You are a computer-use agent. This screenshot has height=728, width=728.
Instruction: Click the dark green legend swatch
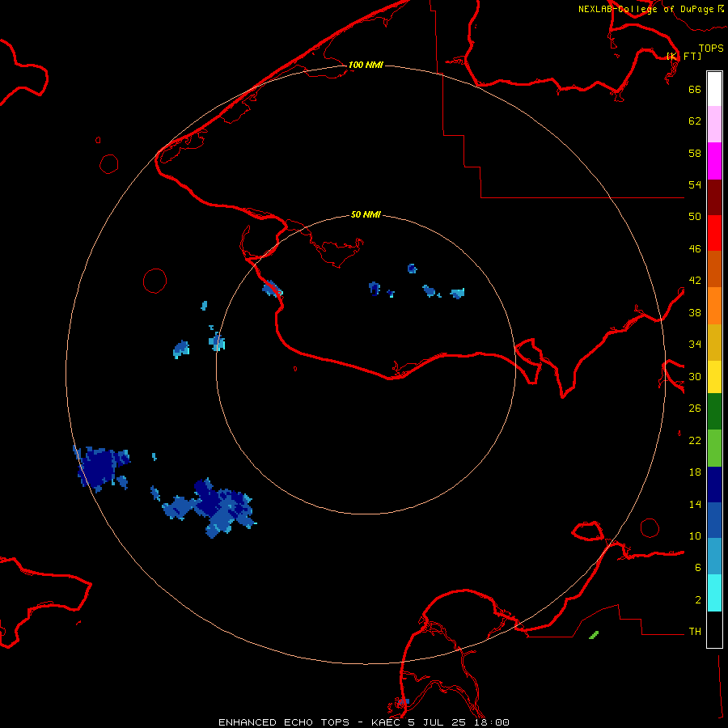[x=714, y=412]
